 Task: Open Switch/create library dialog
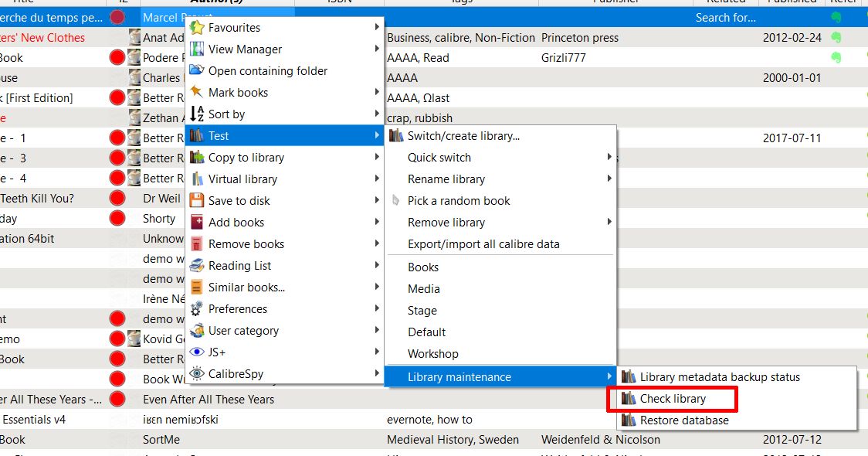point(463,136)
